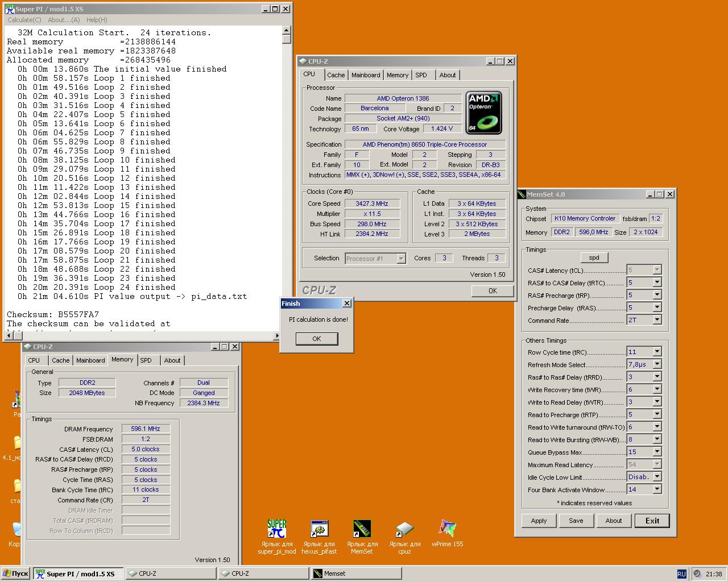The image size is (728, 582).
Task: Switch to CPU tab in lower CPU-Z
Action: coord(34,360)
